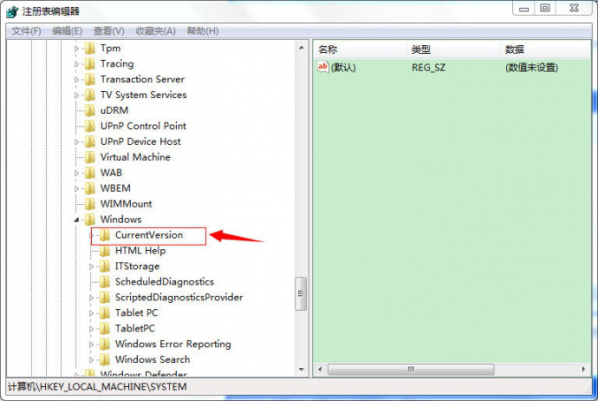The width and height of the screenshot is (598, 401).
Task: Click tree pane scroll down arrow
Action: coord(301,369)
